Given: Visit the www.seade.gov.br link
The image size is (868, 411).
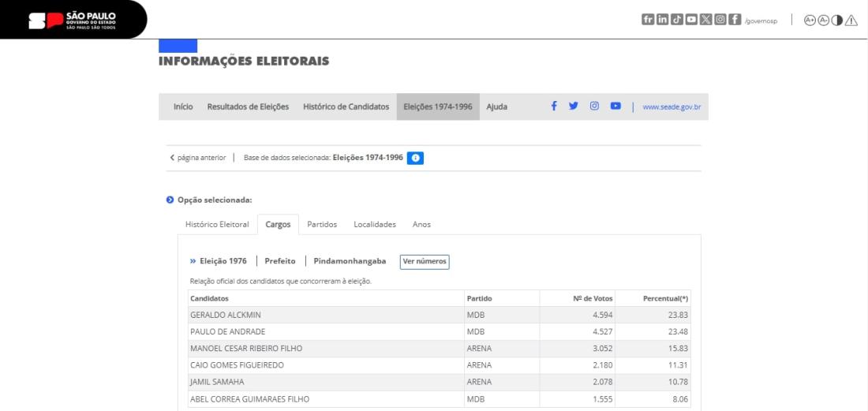Looking at the screenshot, I should (x=672, y=106).
